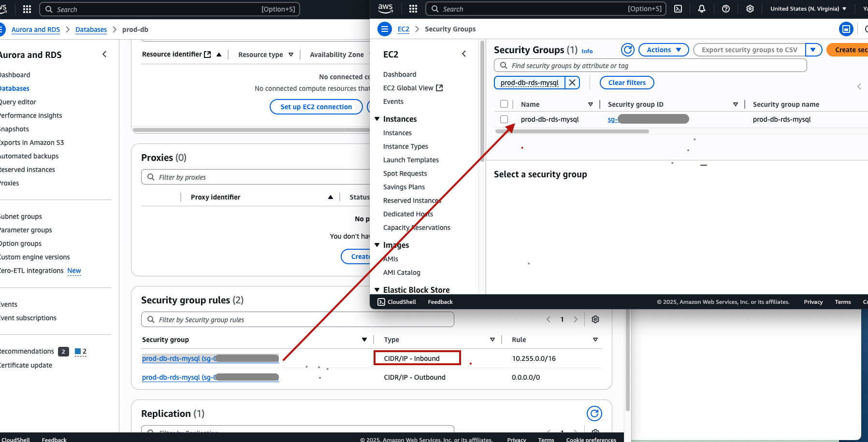Image resolution: width=868 pixels, height=442 pixels.
Task: Sort Proxy identifier column ascending
Action: pos(331,197)
